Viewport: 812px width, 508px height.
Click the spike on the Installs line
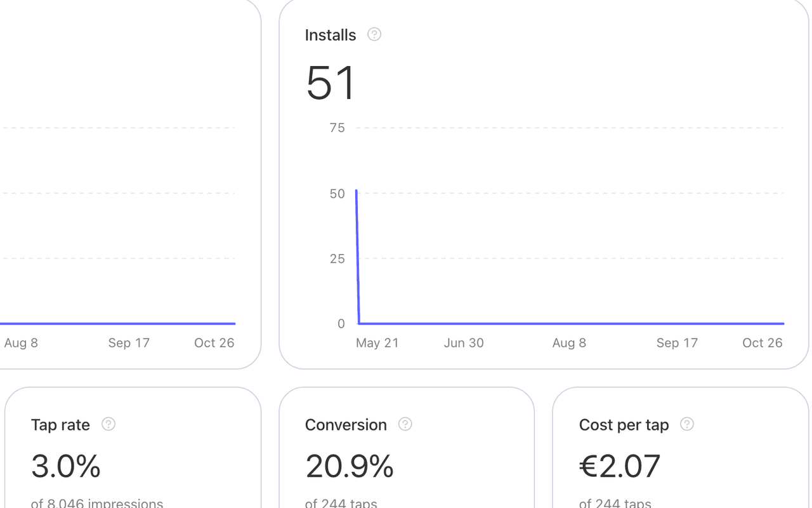357,191
